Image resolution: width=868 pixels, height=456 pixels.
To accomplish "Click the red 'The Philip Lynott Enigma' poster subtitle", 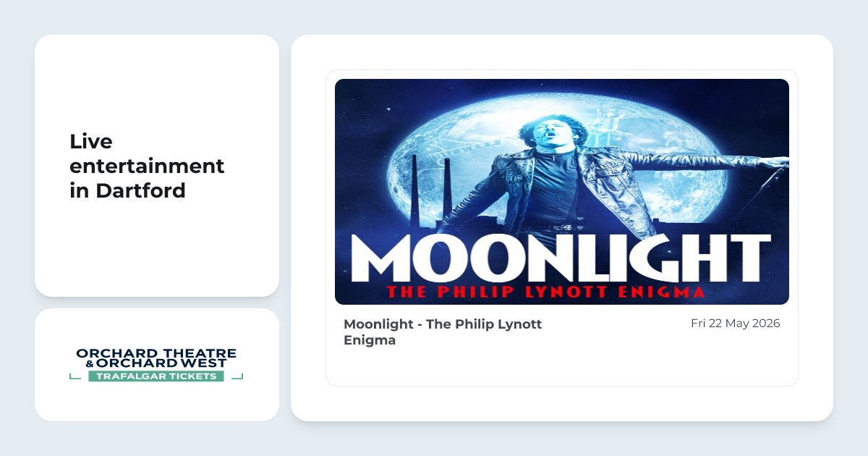I will tap(545, 292).
